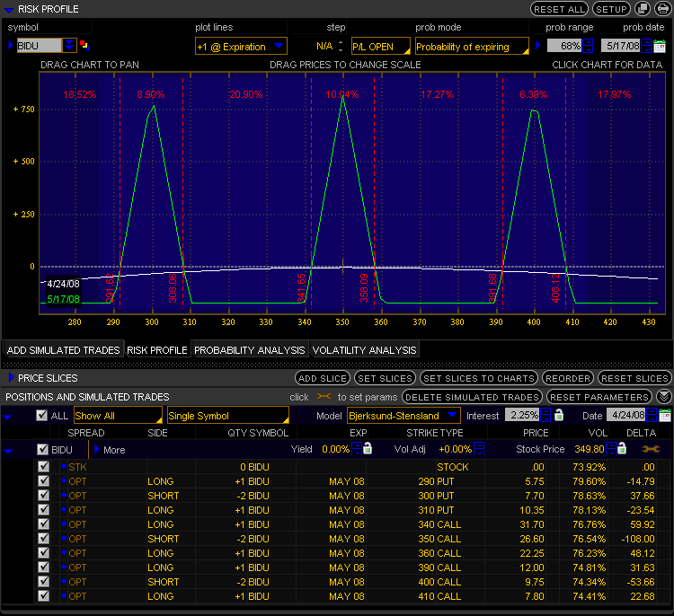674x616 pixels.
Task: Open the symbol dropdown arrow
Action: (x=69, y=45)
